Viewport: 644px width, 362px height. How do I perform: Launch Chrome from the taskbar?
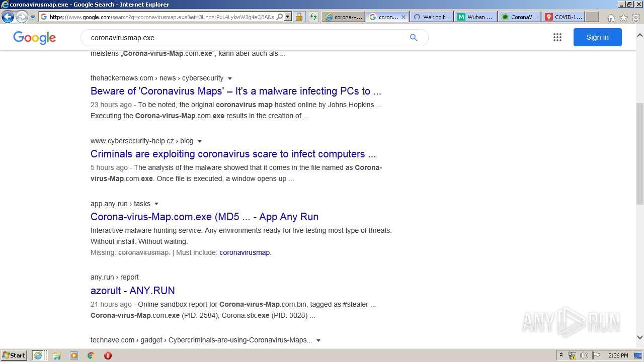[91, 355]
